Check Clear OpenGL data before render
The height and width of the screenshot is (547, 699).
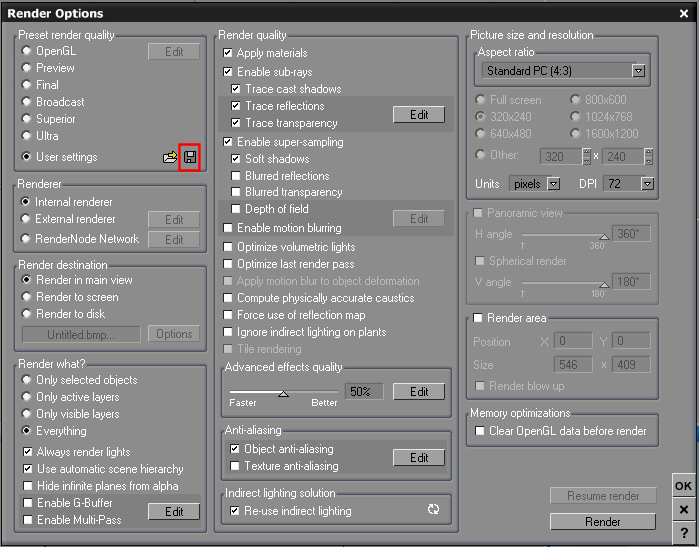480,431
